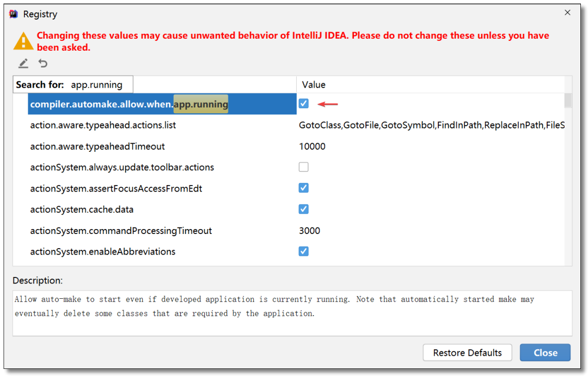Click the blue Close button
The image size is (588, 376).
tap(545, 353)
